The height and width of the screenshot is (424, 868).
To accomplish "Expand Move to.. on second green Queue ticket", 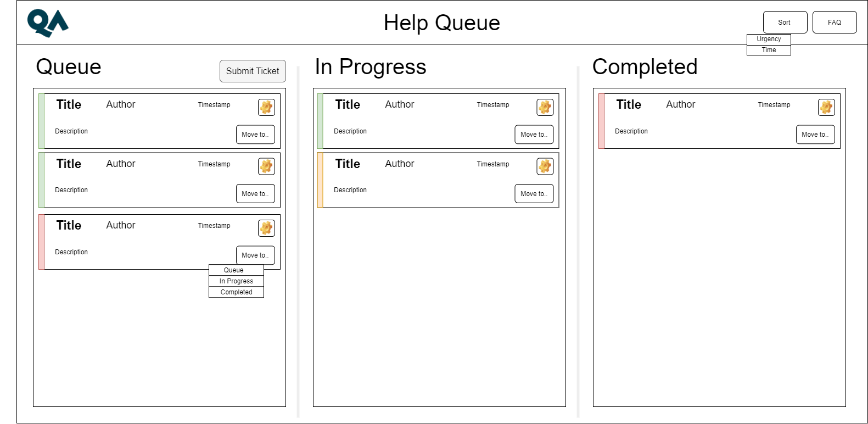I will tap(255, 194).
